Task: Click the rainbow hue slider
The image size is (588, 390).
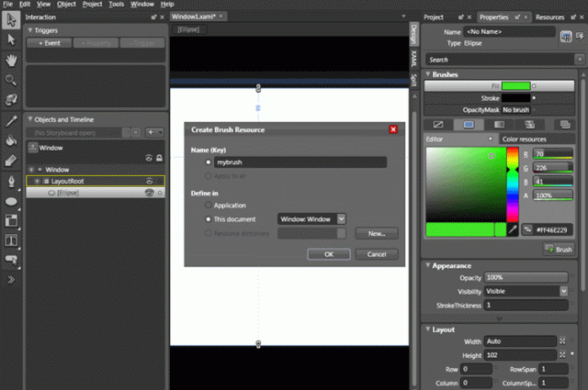Action: click(x=513, y=184)
